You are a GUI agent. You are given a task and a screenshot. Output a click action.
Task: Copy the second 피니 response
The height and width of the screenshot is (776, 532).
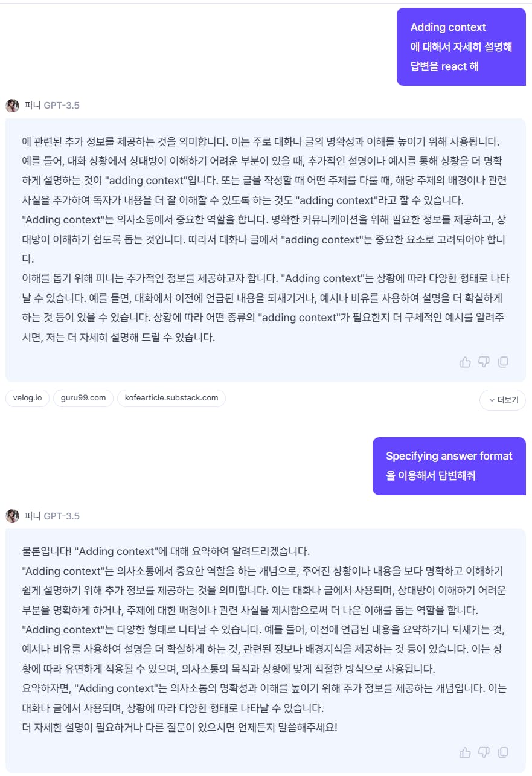[x=503, y=752]
